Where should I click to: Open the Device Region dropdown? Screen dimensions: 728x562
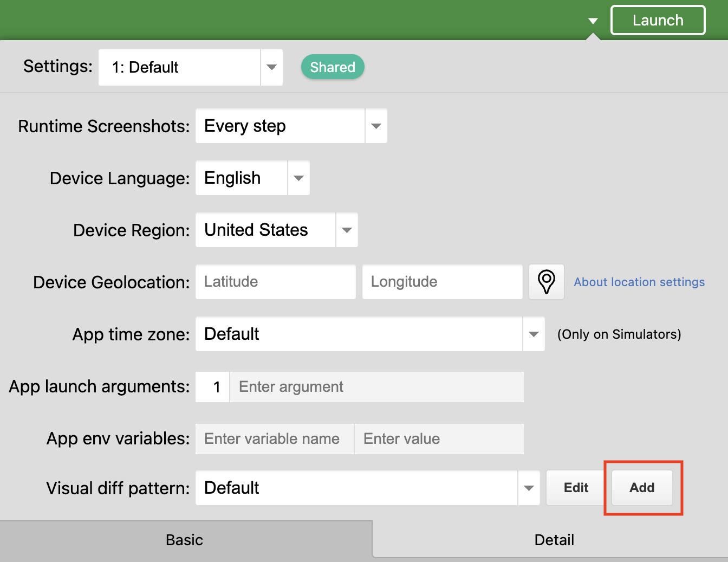click(347, 230)
